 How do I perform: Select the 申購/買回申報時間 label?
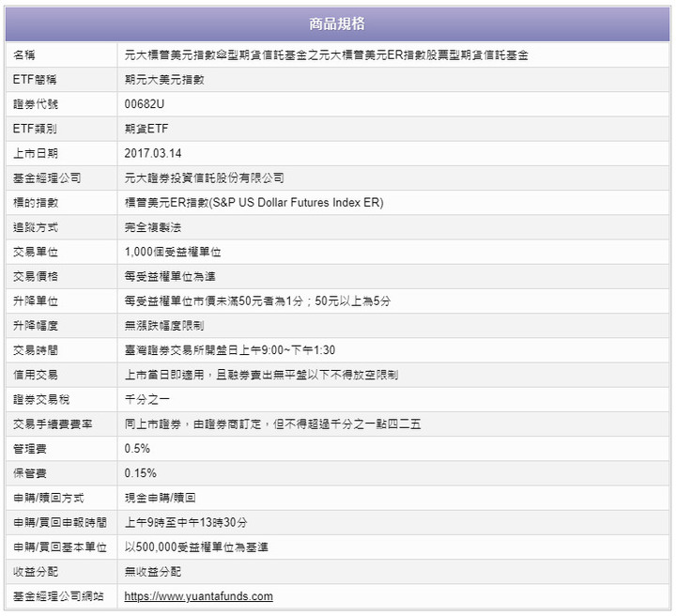point(60,522)
